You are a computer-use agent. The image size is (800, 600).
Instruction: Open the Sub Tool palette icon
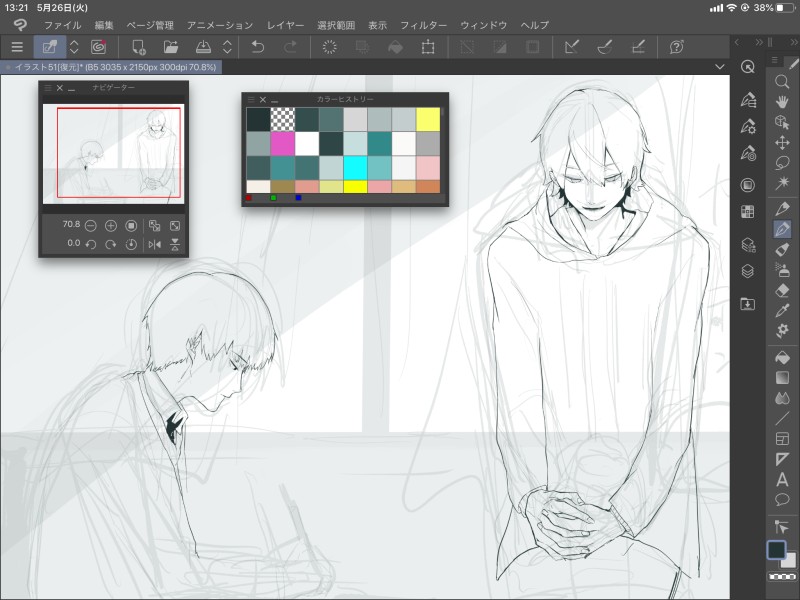[748, 100]
